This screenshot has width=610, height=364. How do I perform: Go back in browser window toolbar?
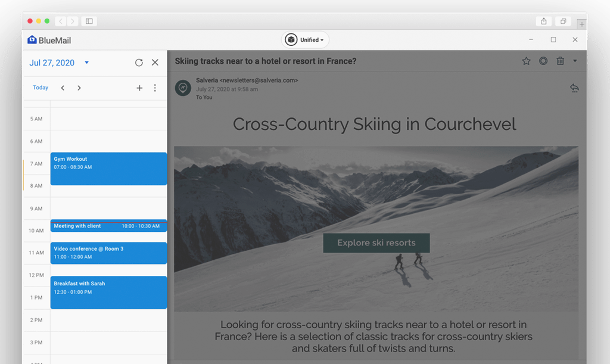tap(61, 21)
